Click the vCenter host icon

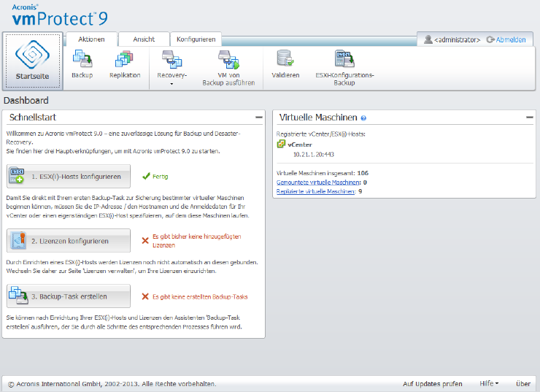click(x=281, y=144)
